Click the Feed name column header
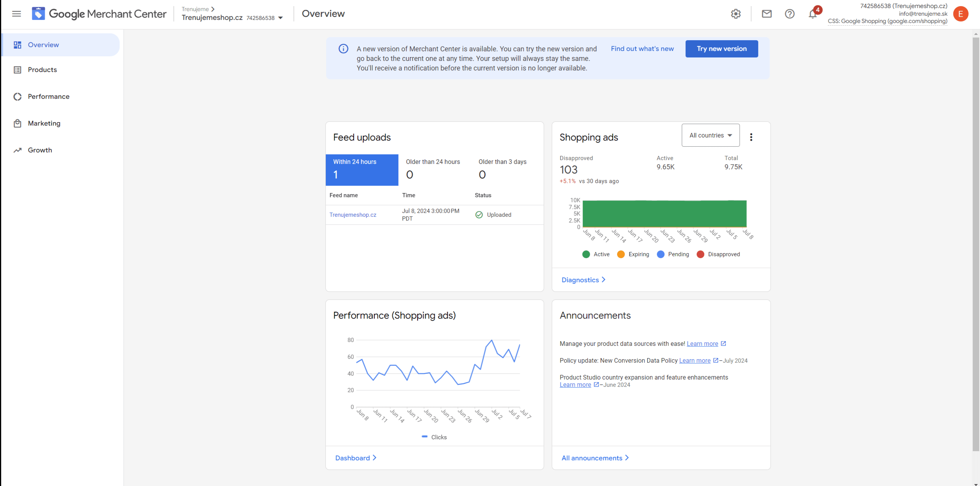 click(x=344, y=195)
